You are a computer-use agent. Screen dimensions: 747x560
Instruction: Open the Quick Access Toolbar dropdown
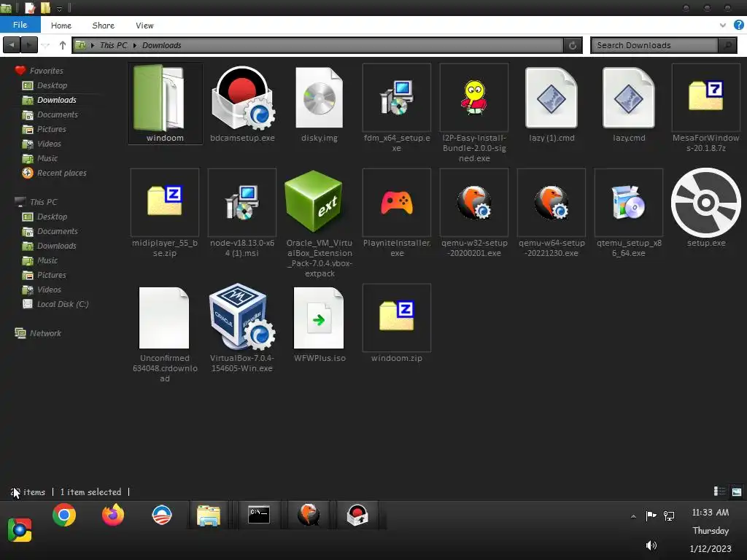click(59, 9)
